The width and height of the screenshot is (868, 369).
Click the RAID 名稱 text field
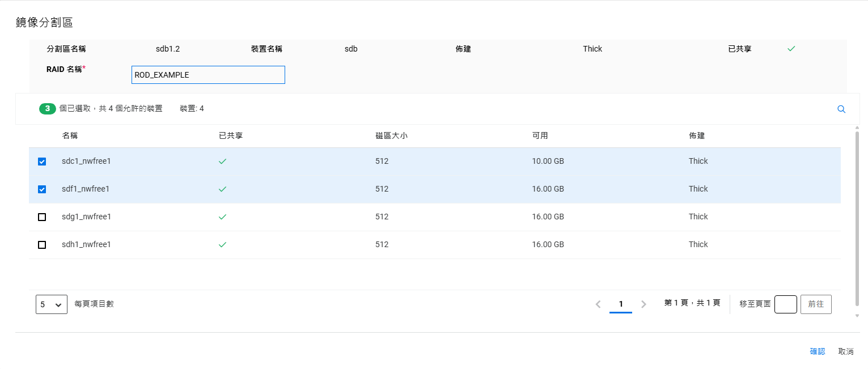(x=208, y=75)
